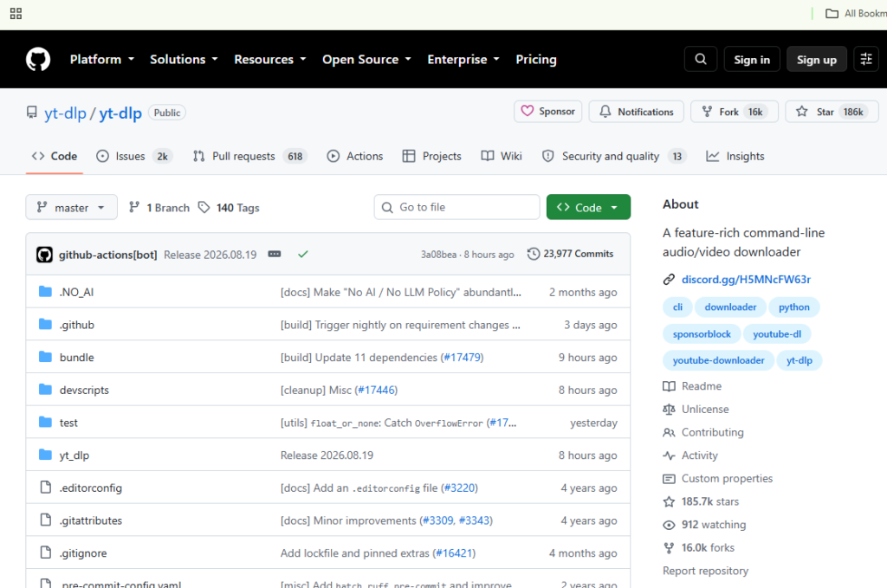Click the .NO_AI folder icon

pos(45,292)
